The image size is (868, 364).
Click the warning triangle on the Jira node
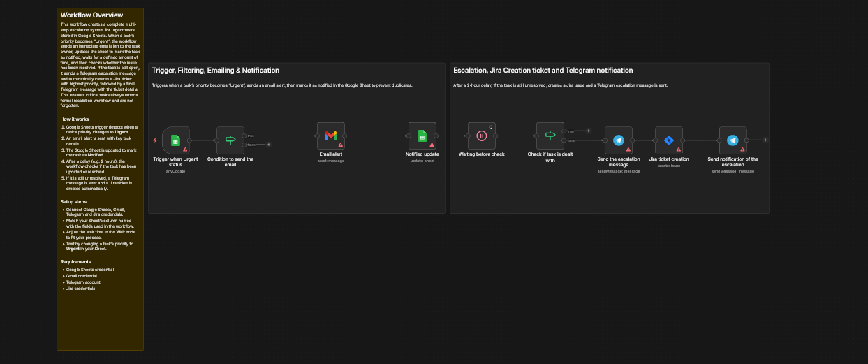(678, 150)
